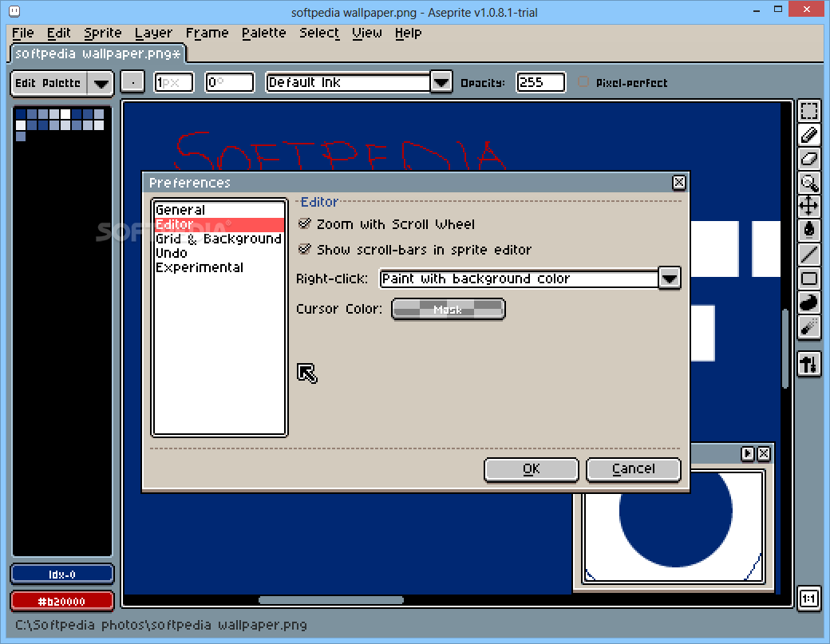Pick the first dark blue palette swatch
The image size is (830, 644).
21,114
